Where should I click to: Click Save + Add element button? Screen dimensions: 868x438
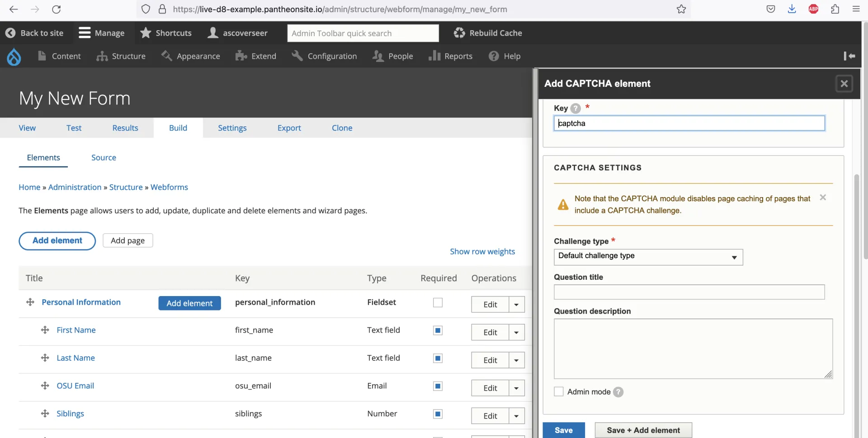[x=643, y=430]
